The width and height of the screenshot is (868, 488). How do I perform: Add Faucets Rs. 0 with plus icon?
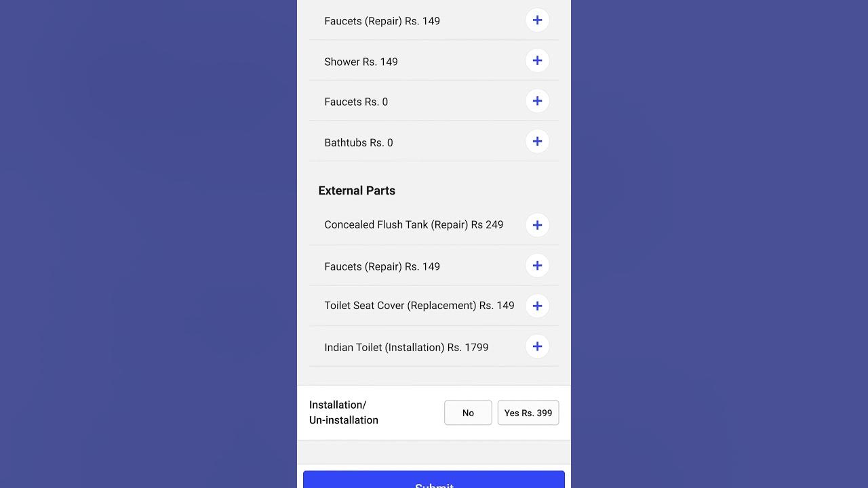[537, 101]
